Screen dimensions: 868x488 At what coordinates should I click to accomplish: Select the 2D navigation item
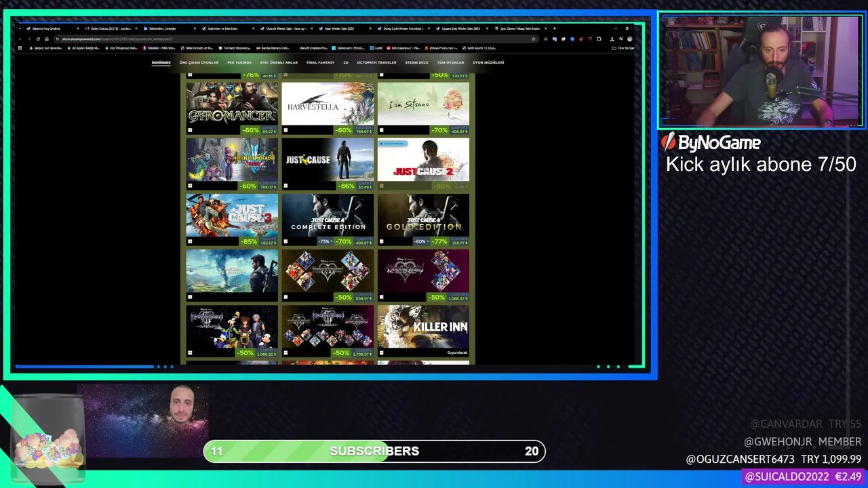click(346, 62)
